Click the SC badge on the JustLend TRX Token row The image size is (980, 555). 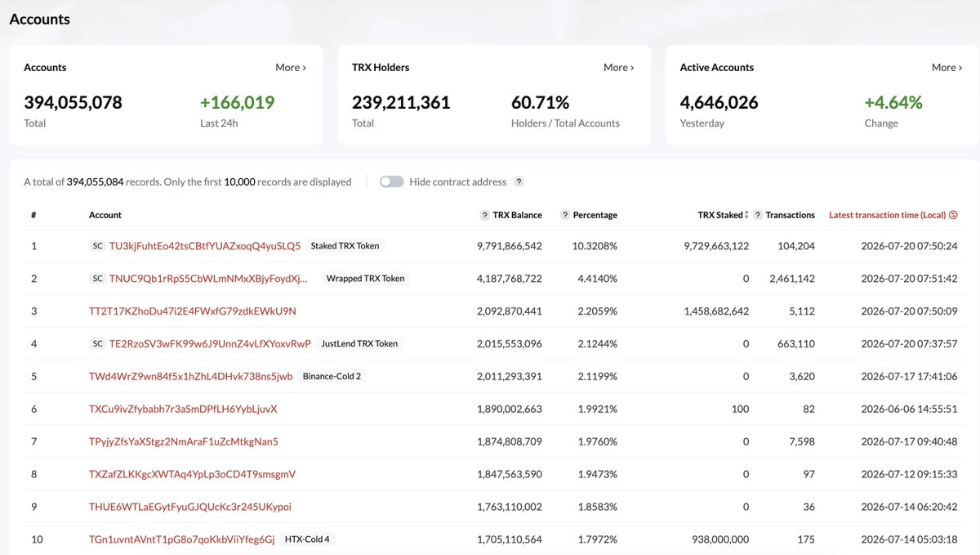[x=97, y=344]
